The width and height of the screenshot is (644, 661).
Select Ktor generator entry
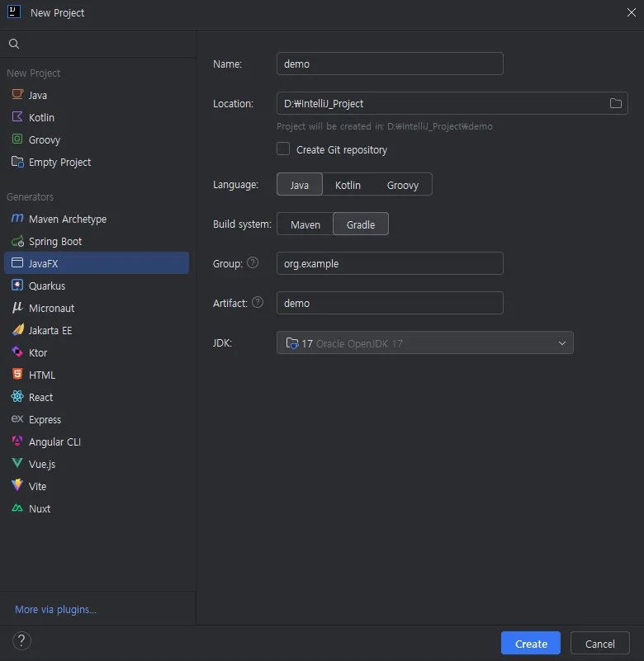[97, 352]
